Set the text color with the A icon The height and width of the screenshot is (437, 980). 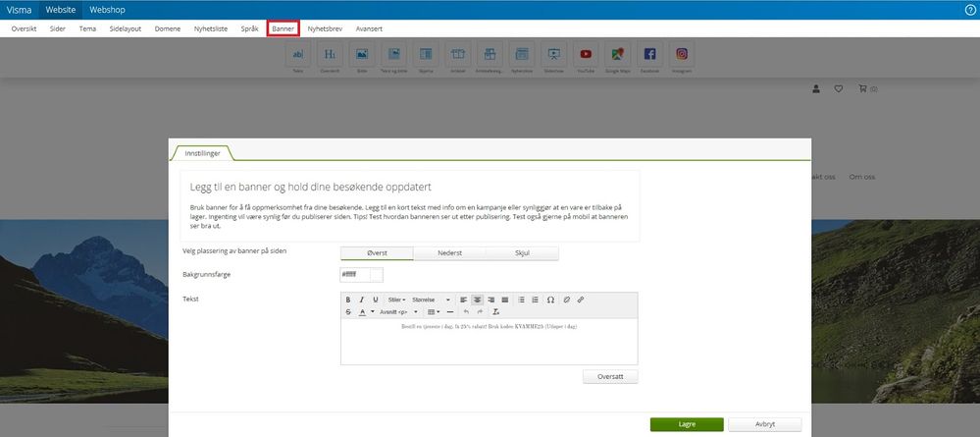click(x=363, y=311)
